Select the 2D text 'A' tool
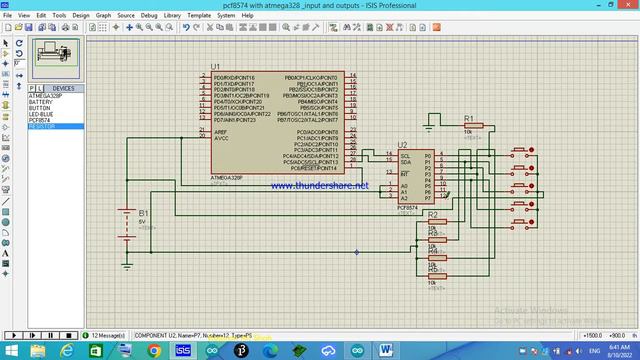 (x=5, y=253)
